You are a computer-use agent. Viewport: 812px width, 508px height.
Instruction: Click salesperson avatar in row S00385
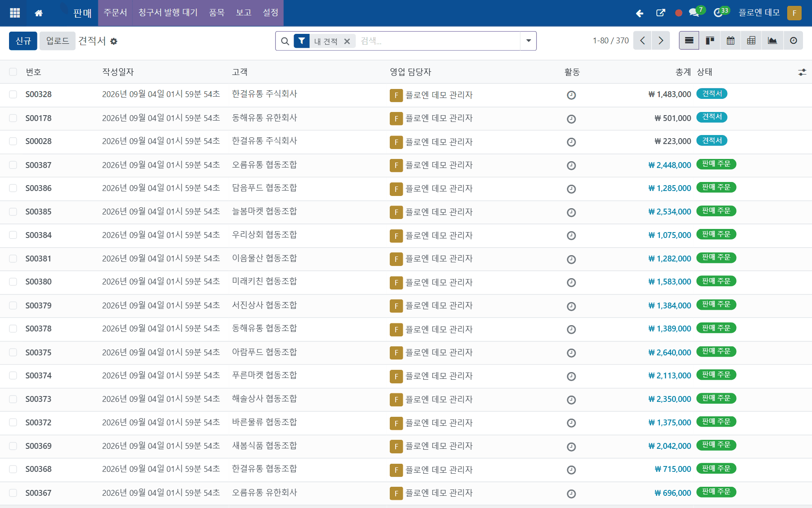pos(396,212)
